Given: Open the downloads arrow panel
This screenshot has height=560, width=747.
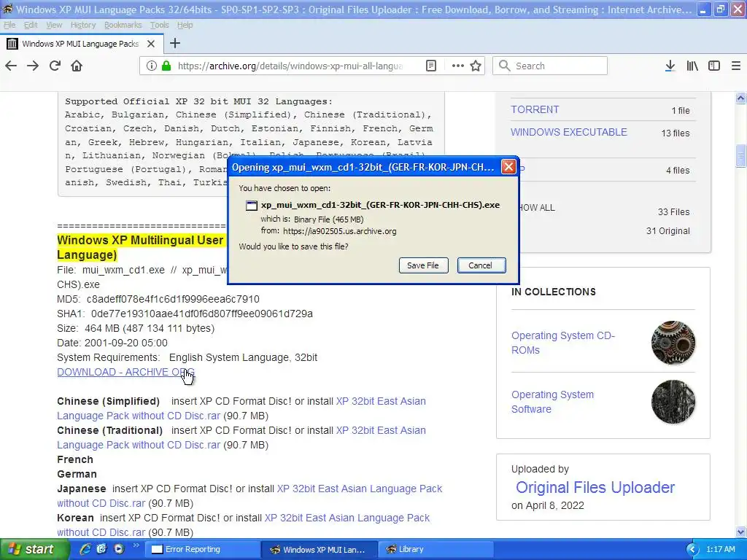Looking at the screenshot, I should click(x=670, y=66).
